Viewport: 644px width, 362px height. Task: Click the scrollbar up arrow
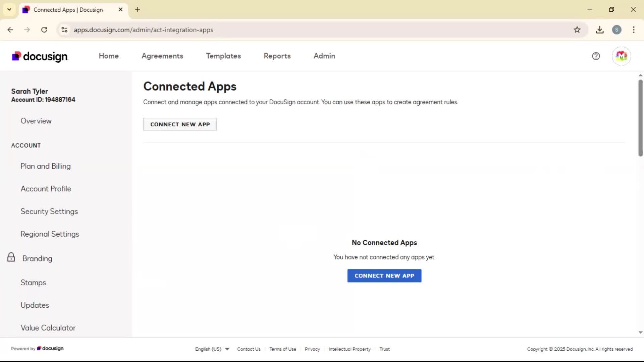[640, 75]
